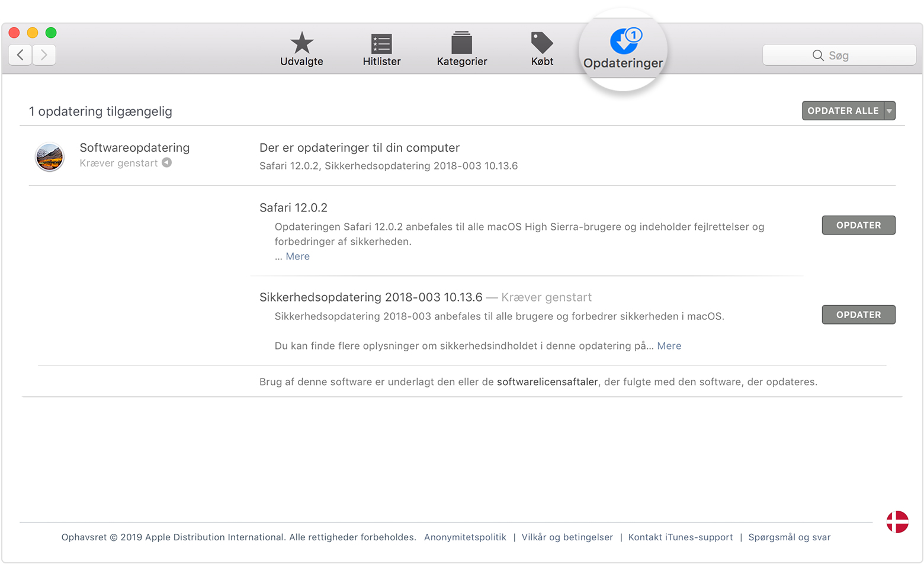Select the Safari 12.0.2 heading
The width and height of the screenshot is (924, 564).
pyautogui.click(x=293, y=208)
